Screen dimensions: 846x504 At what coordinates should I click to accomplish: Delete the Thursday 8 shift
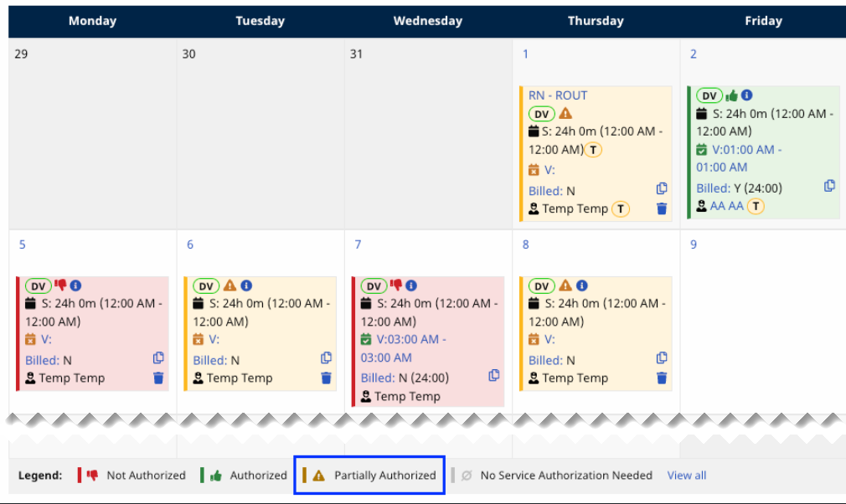point(662,378)
